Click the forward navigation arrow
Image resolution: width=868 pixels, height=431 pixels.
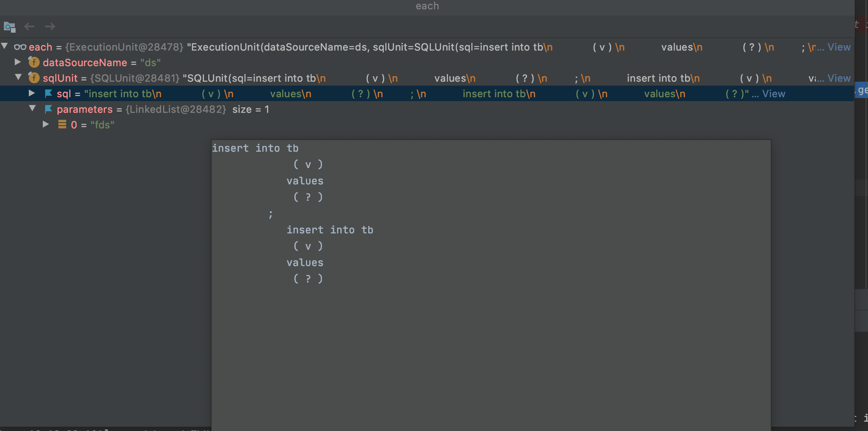click(50, 26)
